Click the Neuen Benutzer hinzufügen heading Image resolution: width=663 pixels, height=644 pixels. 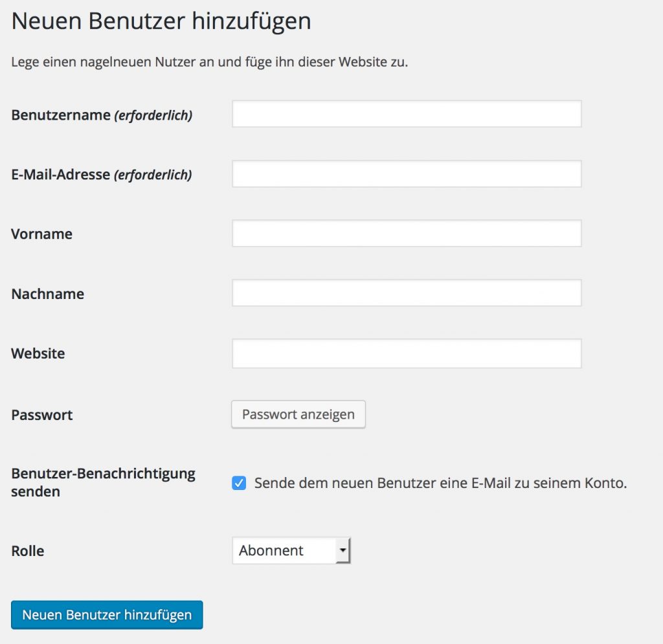(x=162, y=21)
